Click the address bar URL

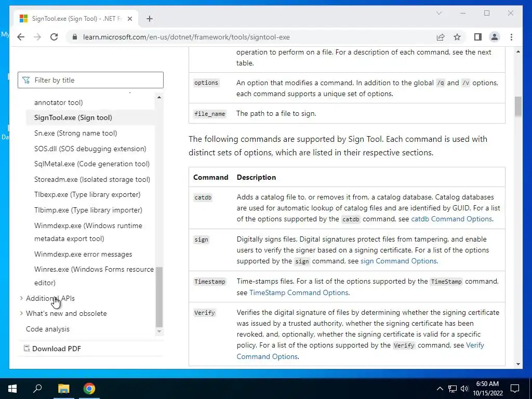point(187,37)
